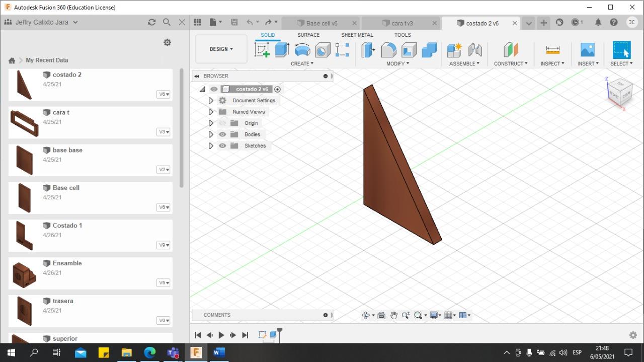
Task: Select the Measure tool
Action: click(x=552, y=49)
